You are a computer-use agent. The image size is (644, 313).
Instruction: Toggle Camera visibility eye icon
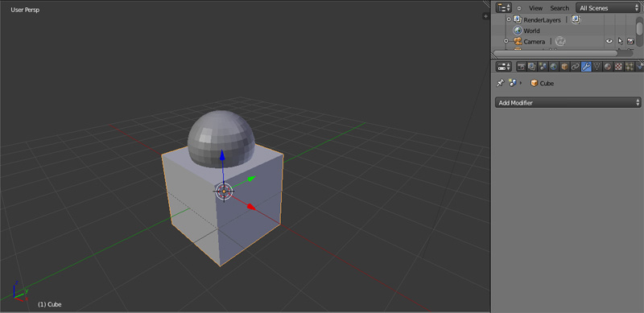click(x=609, y=42)
